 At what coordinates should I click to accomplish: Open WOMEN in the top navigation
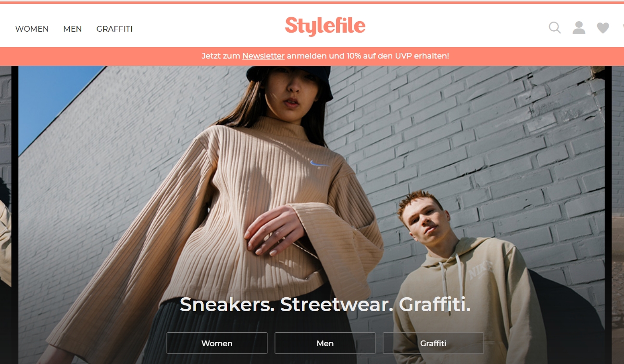point(32,29)
